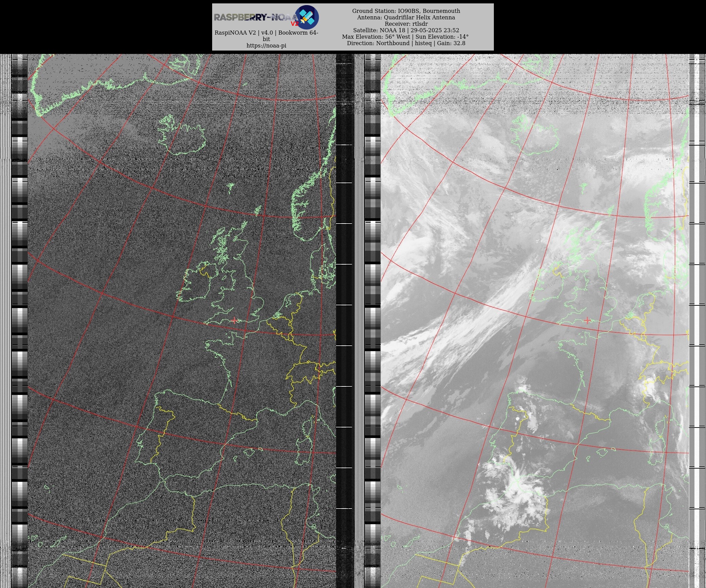Click the red cross marker on left image

(x=234, y=320)
